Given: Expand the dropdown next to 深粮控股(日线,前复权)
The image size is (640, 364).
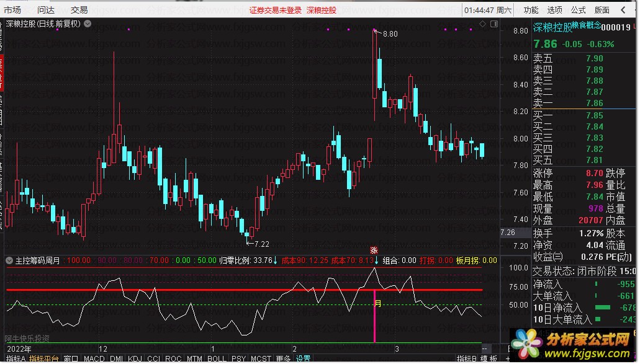Looking at the screenshot, I should [88, 24].
